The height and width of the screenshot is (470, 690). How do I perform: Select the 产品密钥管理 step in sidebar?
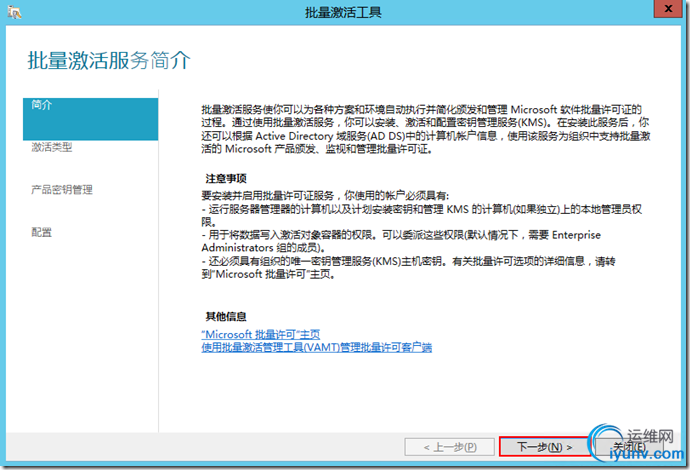click(x=62, y=190)
